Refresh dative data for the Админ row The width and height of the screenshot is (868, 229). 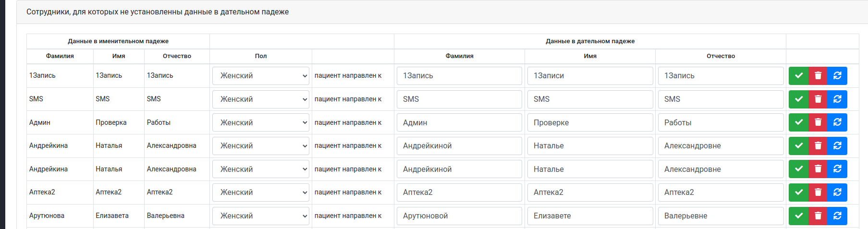(837, 122)
